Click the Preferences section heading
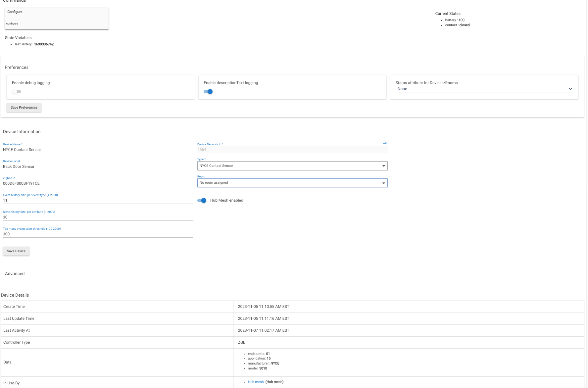The width and height of the screenshot is (588, 388). (17, 68)
